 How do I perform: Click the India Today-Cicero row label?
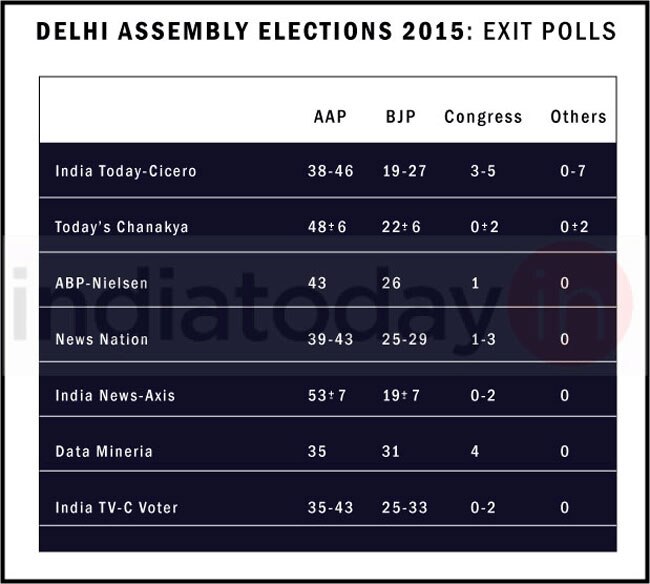pos(126,171)
